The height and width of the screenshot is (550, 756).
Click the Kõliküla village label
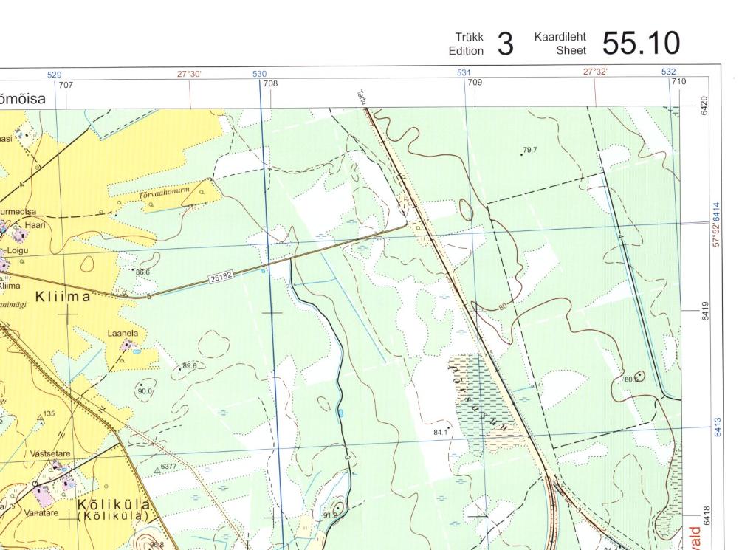pyautogui.click(x=114, y=504)
